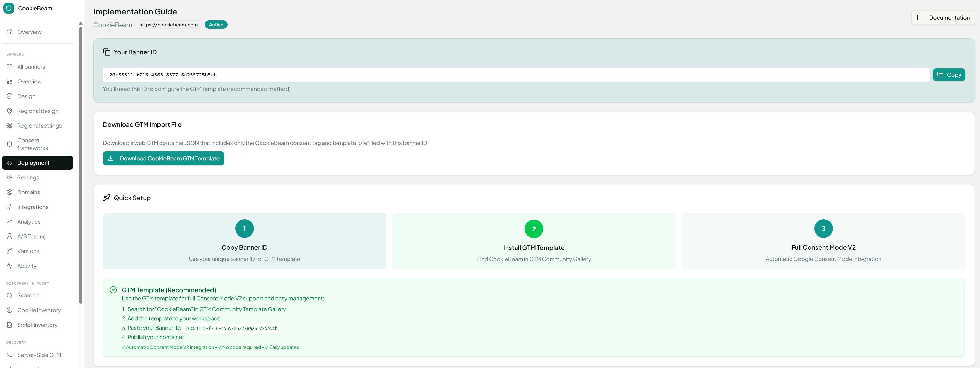Screen dimensions: 980x368
Task: Click the pulse icon for Activity
Action: pos(10,266)
